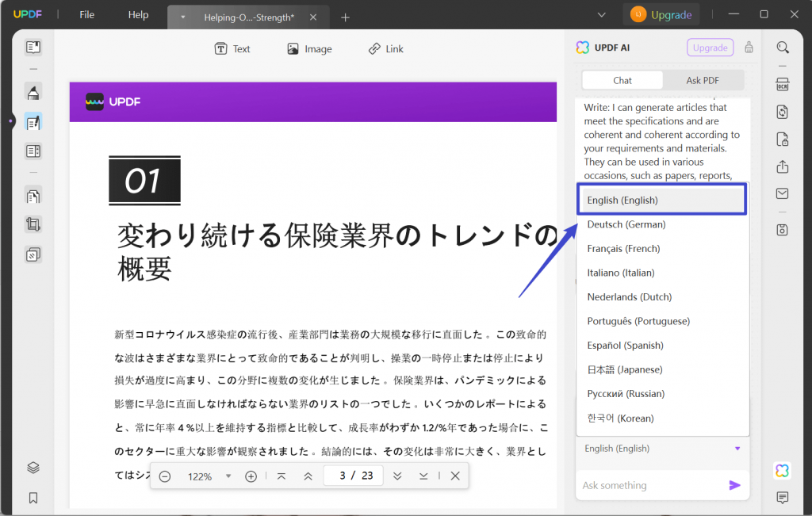Choose Español (Spanish) from language list
Viewport: 812px width, 516px height.
click(x=662, y=346)
